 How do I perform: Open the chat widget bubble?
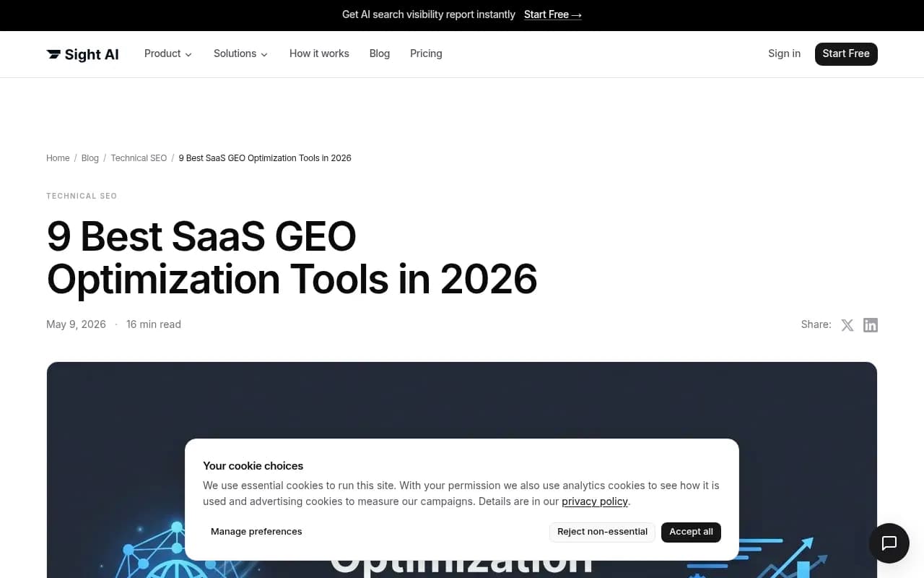click(x=889, y=543)
